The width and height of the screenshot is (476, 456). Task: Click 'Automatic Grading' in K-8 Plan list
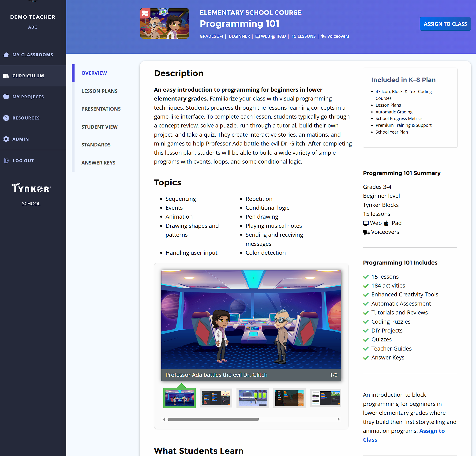pyautogui.click(x=394, y=112)
